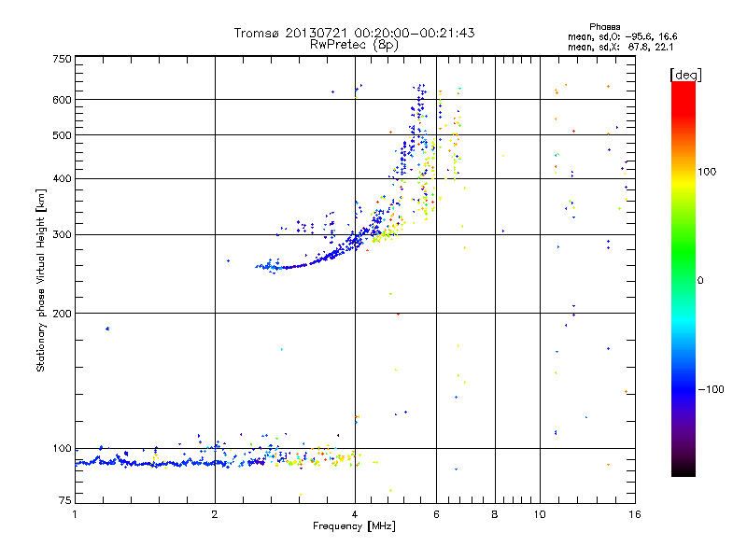Click the x-axis tick label '10'
Image resolution: width=747 pixels, height=560 pixels.
pos(540,514)
